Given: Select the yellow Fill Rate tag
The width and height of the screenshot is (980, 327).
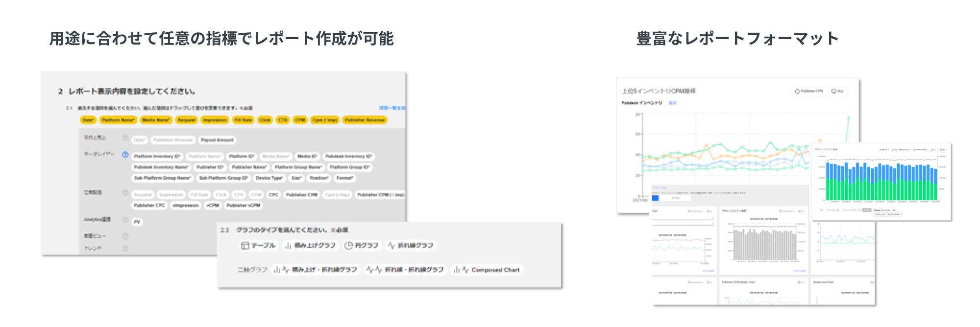Looking at the screenshot, I should [243, 120].
